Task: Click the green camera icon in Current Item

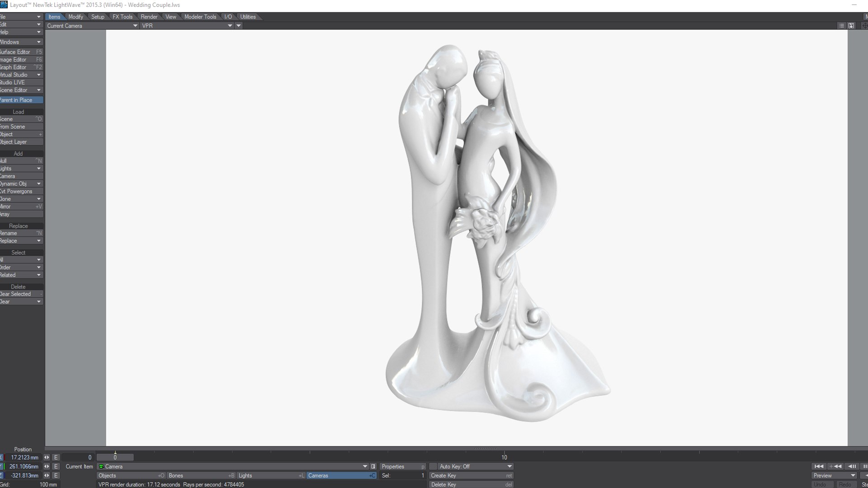Action: click(x=101, y=466)
